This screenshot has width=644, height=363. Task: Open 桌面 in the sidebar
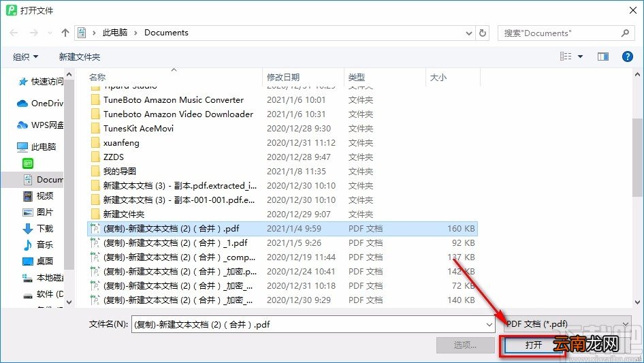[38, 261]
